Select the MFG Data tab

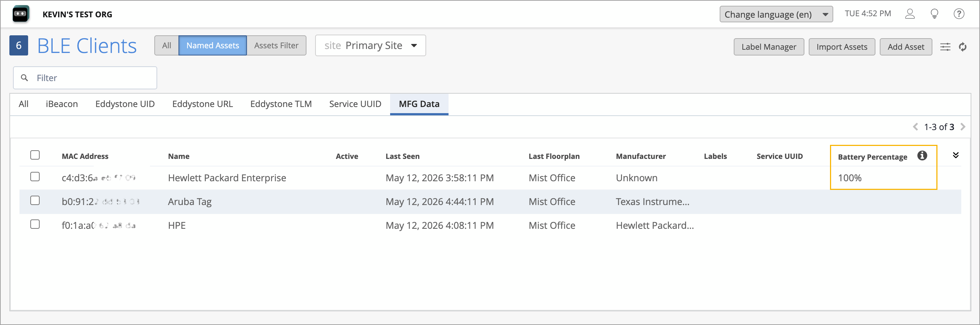[419, 104]
